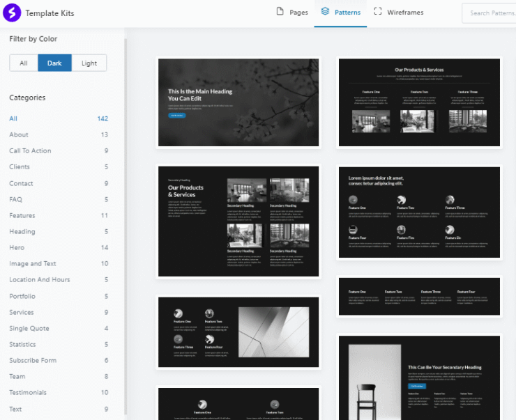Click the Patterns layers icon

[x=325, y=12]
